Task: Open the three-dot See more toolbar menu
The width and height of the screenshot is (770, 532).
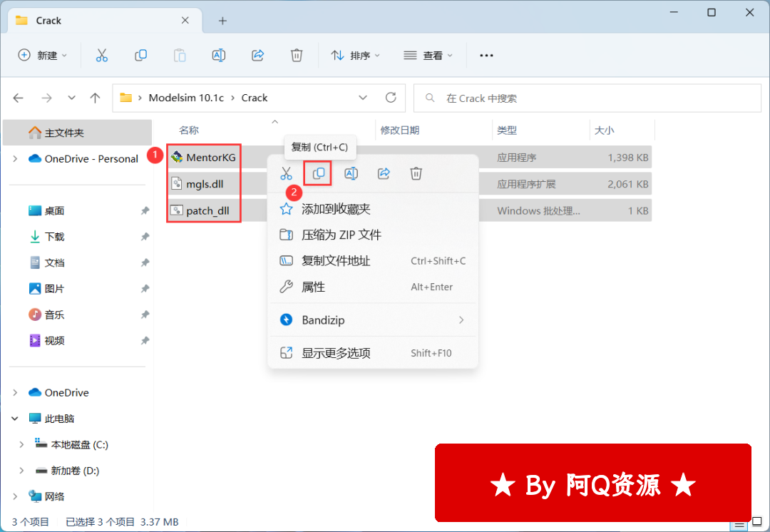Action: 486,56
